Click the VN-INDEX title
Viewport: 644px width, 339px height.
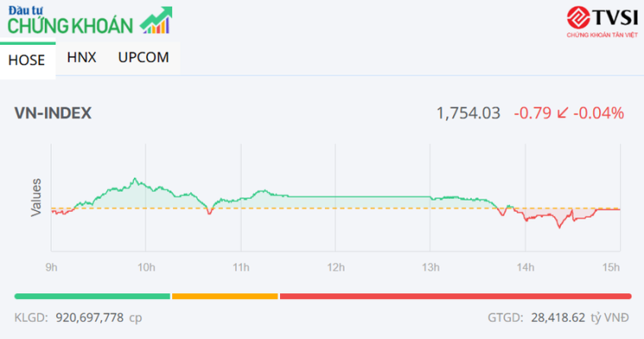(x=53, y=113)
